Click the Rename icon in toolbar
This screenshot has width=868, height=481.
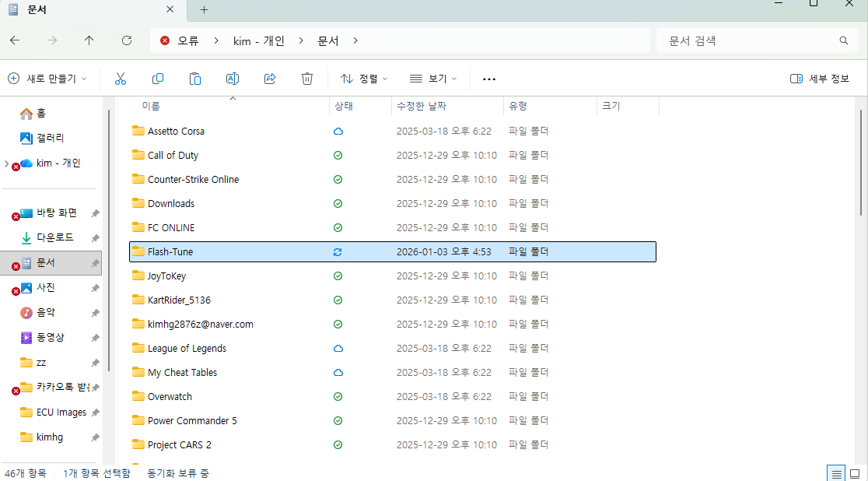point(232,79)
